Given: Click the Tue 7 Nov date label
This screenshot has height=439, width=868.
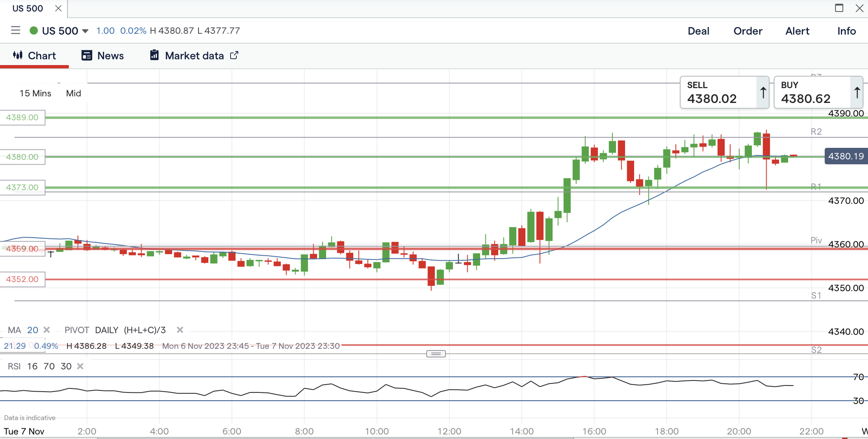Looking at the screenshot, I should point(24,431).
